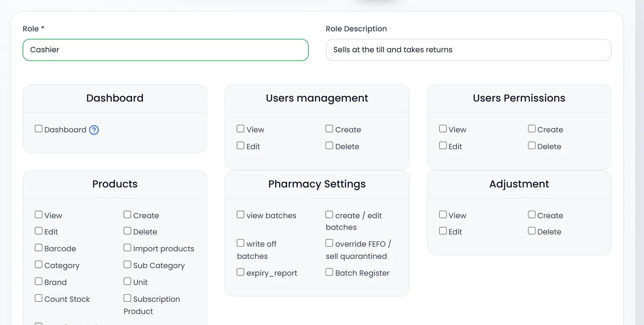Check Edit in the Adjustment card
This screenshot has width=644, height=325.
(443, 231)
